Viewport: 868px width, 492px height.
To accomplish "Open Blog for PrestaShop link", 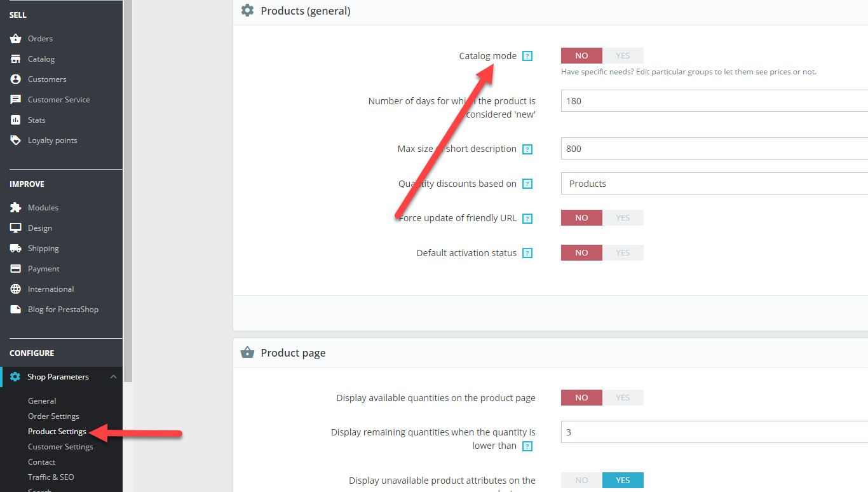I will point(63,310).
